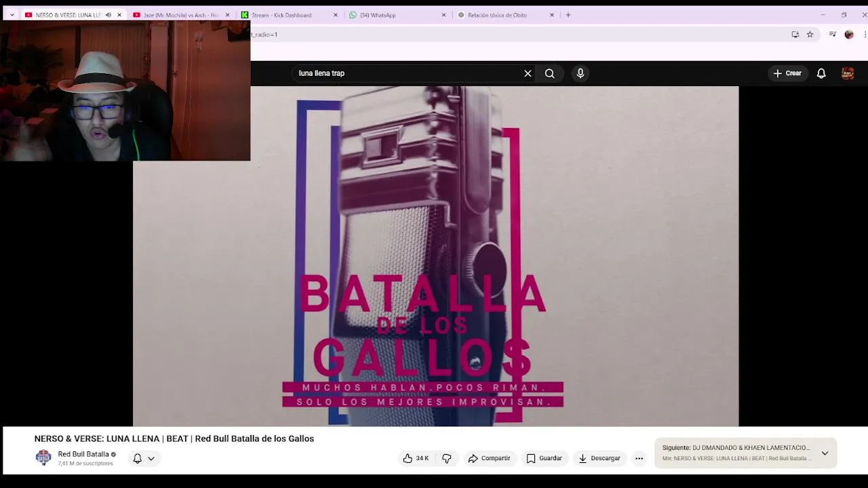
Task: Close the Kick Dashboard tab
Action: pyautogui.click(x=335, y=15)
